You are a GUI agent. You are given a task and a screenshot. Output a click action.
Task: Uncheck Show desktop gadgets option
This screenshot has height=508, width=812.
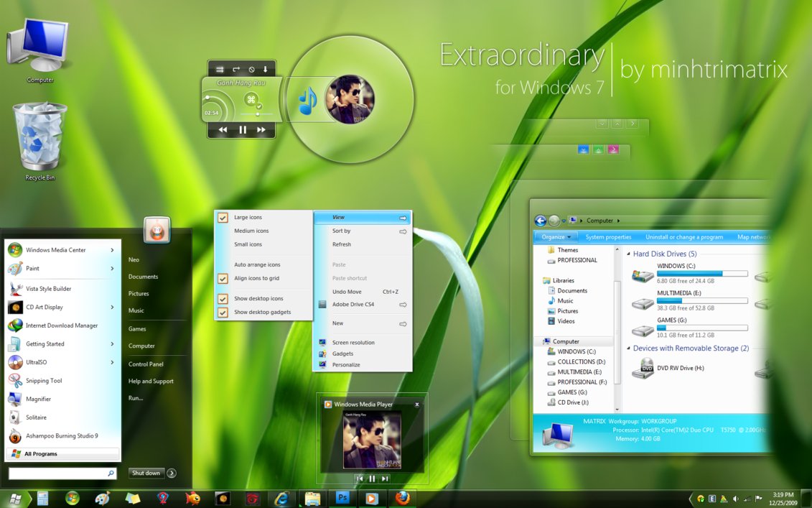[x=262, y=312]
